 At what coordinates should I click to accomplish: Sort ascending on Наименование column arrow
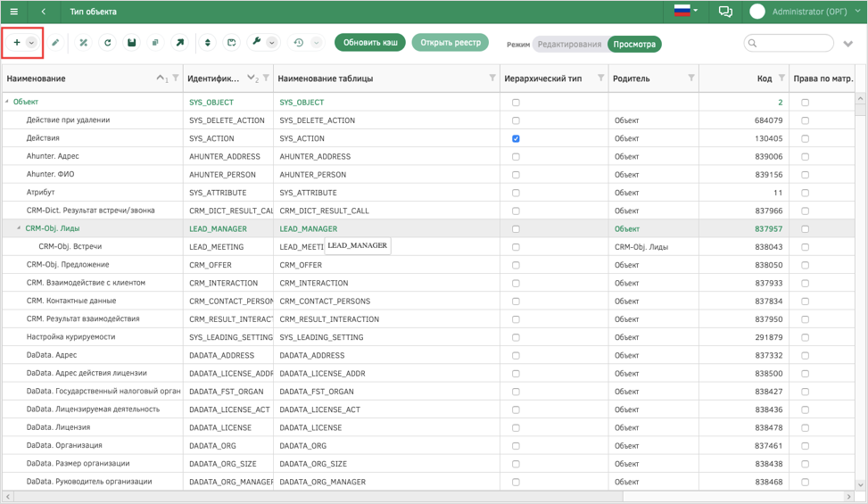161,78
